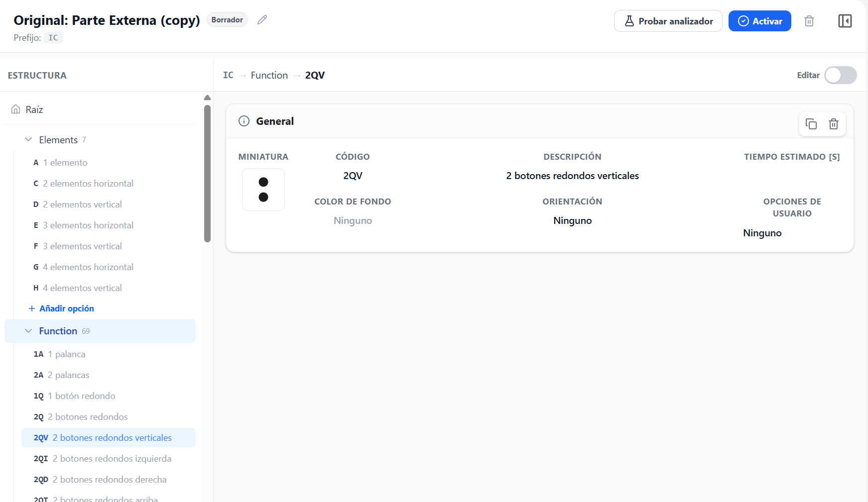The width and height of the screenshot is (868, 502).
Task: Click the info icon next to General
Action: point(244,121)
